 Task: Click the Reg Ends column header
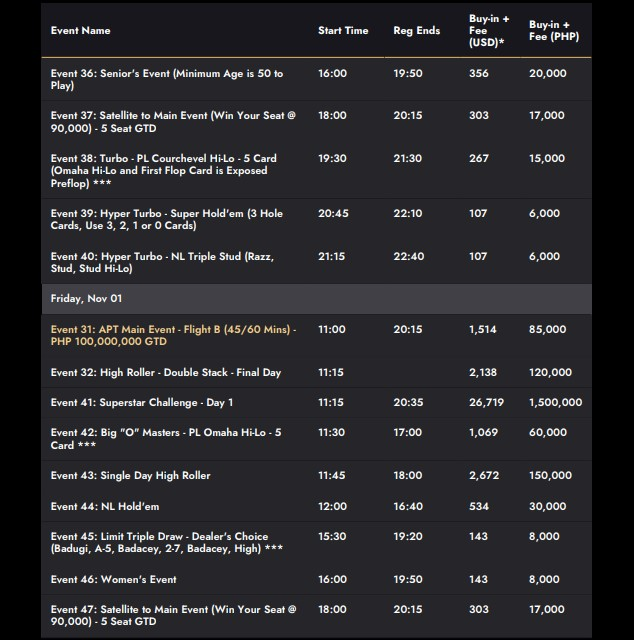point(416,31)
